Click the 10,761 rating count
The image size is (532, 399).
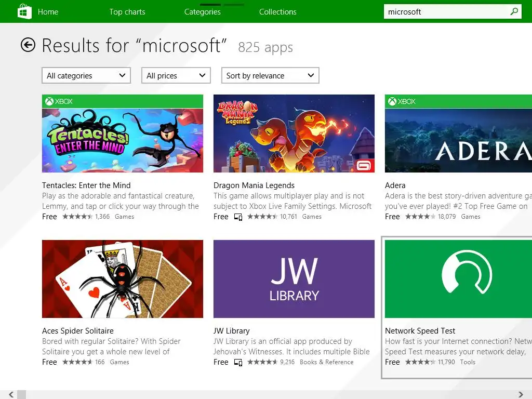click(288, 217)
